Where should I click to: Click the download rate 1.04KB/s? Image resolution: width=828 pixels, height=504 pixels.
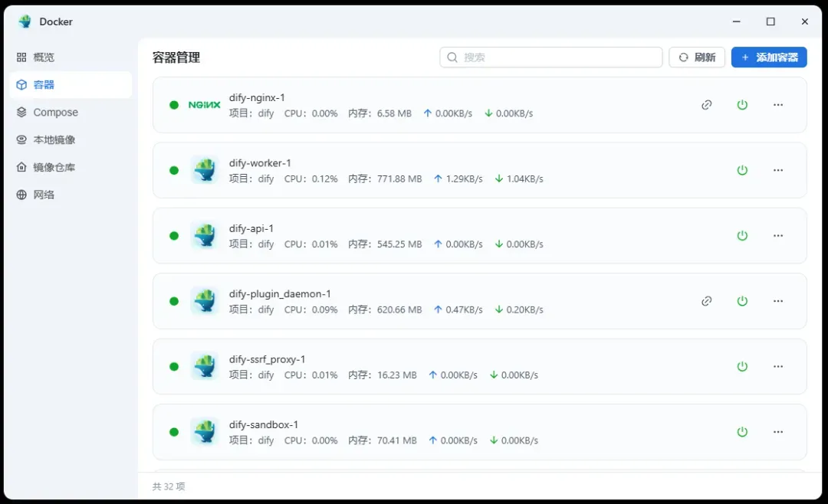pos(525,179)
